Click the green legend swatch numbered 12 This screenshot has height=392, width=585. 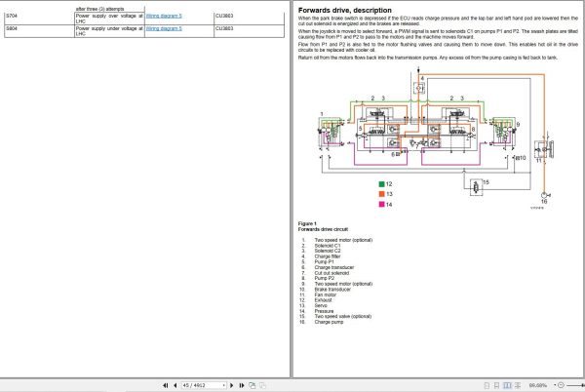pos(381,184)
